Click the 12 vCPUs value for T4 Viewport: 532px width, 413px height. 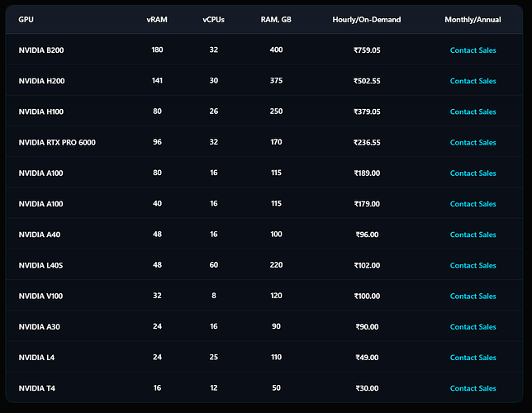(214, 388)
